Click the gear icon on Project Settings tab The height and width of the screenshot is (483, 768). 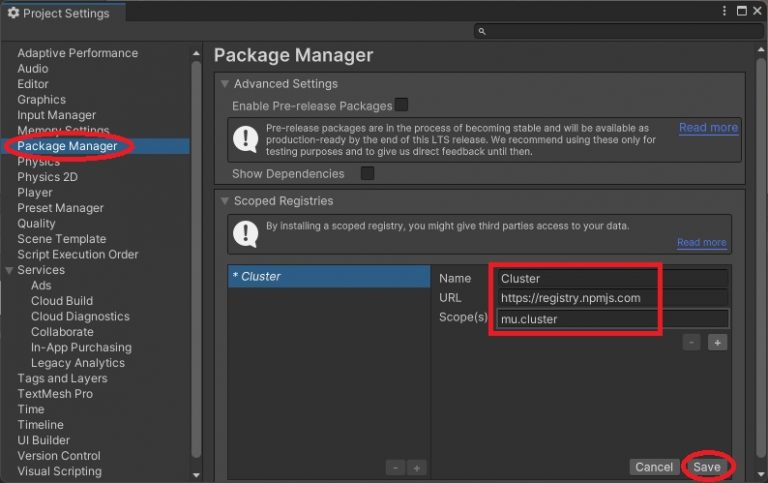[13, 12]
